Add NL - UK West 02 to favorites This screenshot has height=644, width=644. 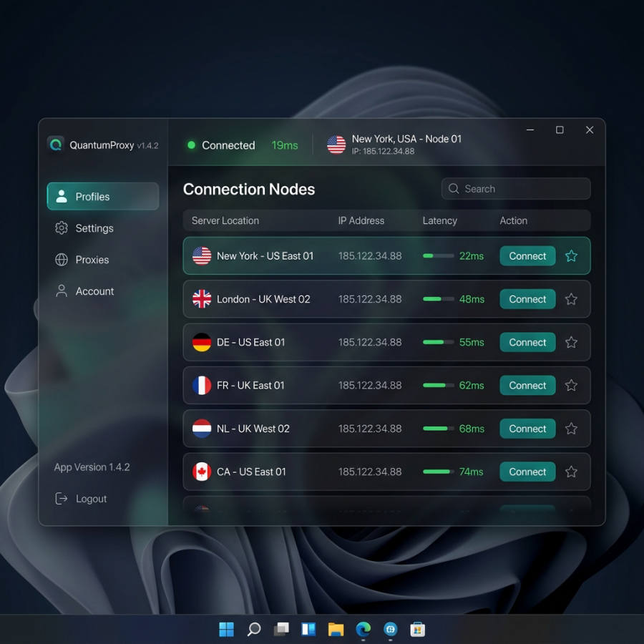coord(571,429)
